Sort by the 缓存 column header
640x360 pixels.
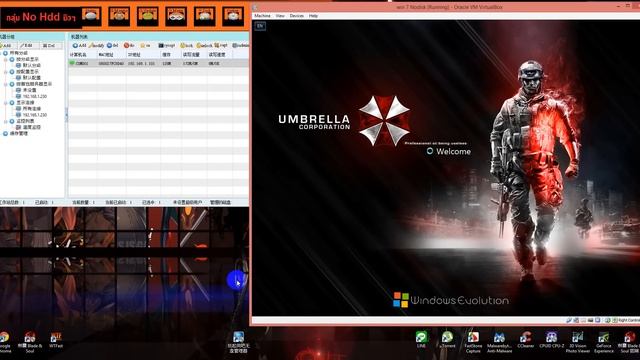tap(170, 55)
